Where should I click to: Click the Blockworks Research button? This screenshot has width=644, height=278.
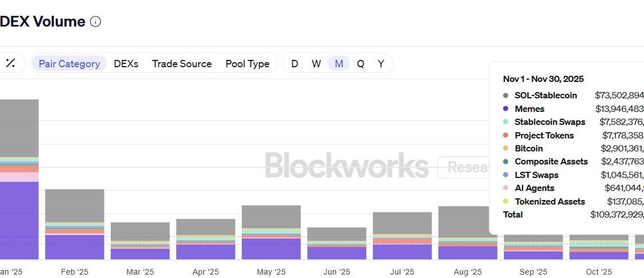click(x=463, y=167)
